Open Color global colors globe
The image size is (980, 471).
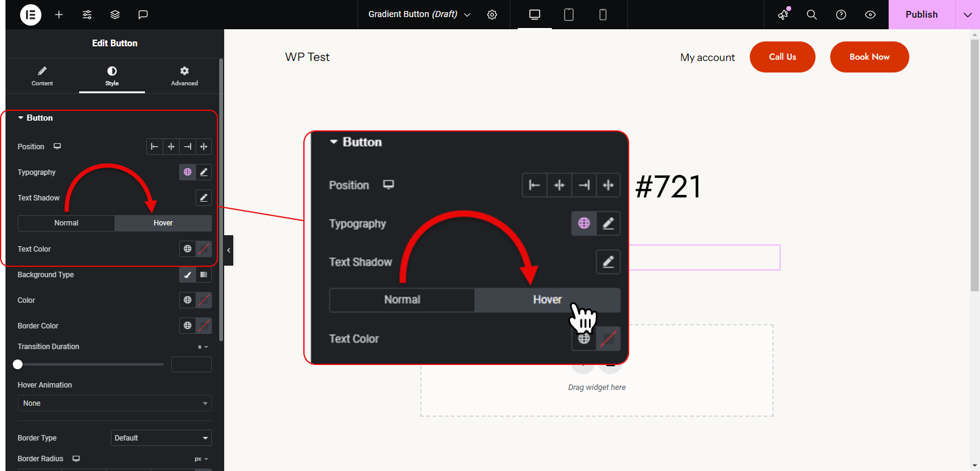tap(188, 300)
